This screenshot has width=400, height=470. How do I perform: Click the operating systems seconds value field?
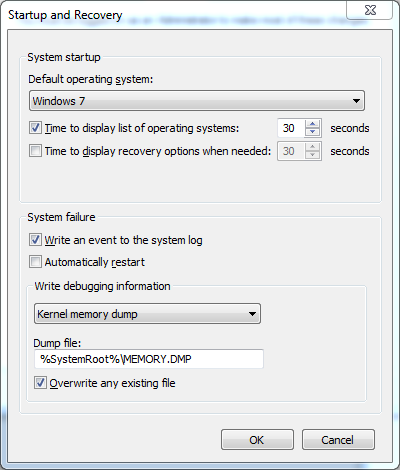(291, 128)
